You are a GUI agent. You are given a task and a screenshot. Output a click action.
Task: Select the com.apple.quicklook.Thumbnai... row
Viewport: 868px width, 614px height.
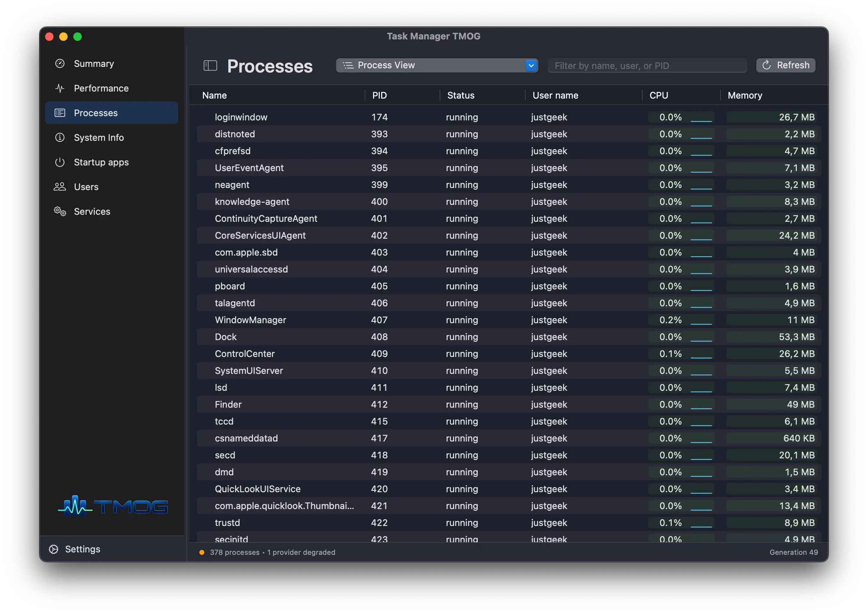(x=509, y=506)
